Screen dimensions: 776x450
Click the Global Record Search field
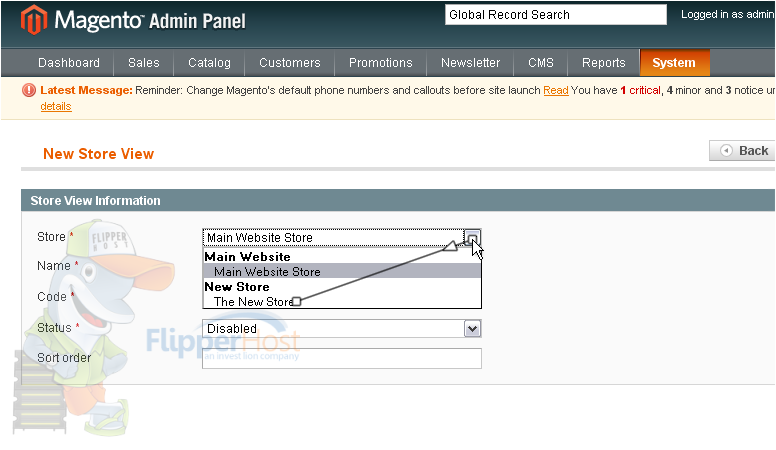(x=556, y=15)
